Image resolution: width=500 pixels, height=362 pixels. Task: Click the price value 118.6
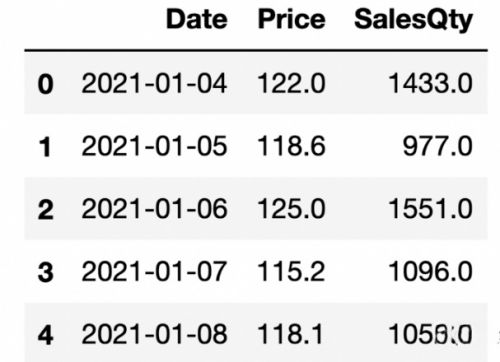click(291, 146)
